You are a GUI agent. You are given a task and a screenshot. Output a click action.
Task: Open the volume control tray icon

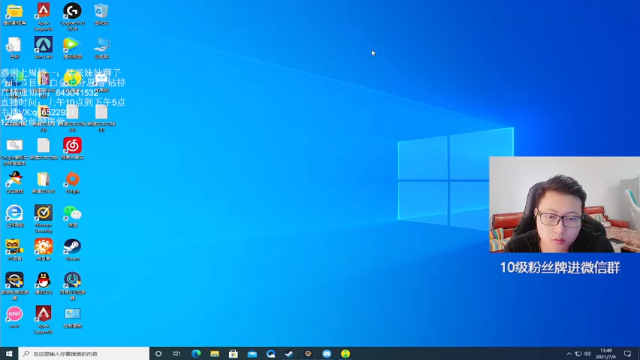587,354
